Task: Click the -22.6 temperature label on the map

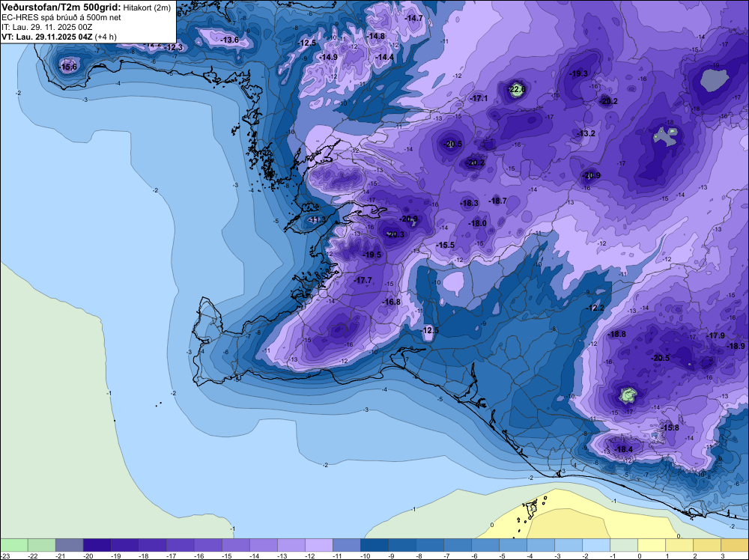Action: 518,89
